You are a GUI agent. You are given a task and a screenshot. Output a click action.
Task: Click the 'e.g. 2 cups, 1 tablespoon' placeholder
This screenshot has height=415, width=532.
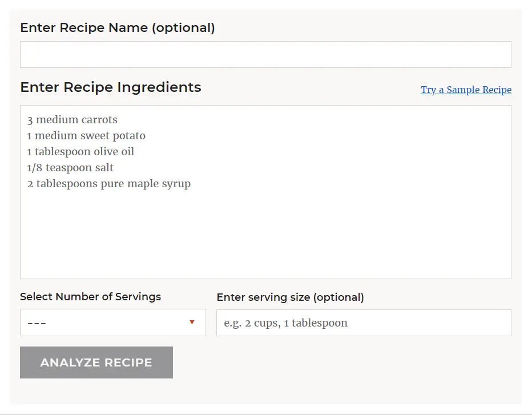point(285,323)
